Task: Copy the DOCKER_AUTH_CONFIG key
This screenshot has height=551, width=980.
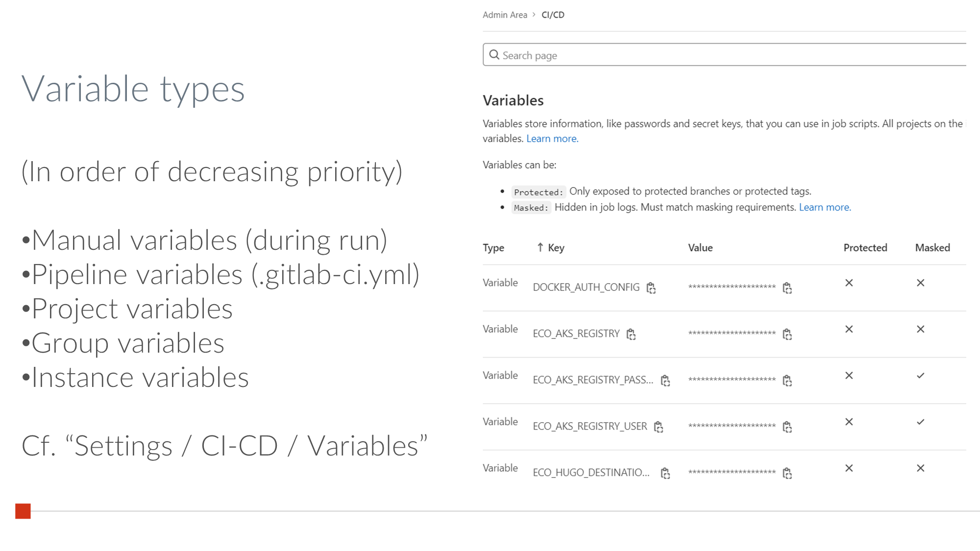Action: 651,288
